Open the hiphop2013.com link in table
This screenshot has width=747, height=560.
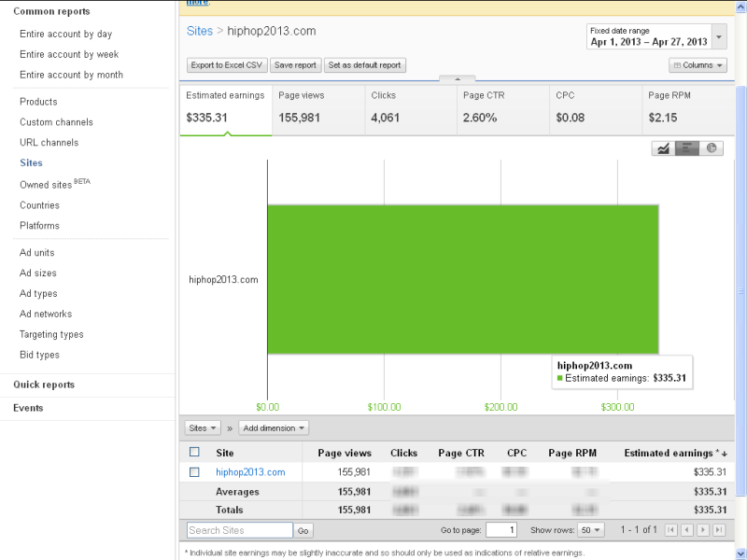(250, 472)
